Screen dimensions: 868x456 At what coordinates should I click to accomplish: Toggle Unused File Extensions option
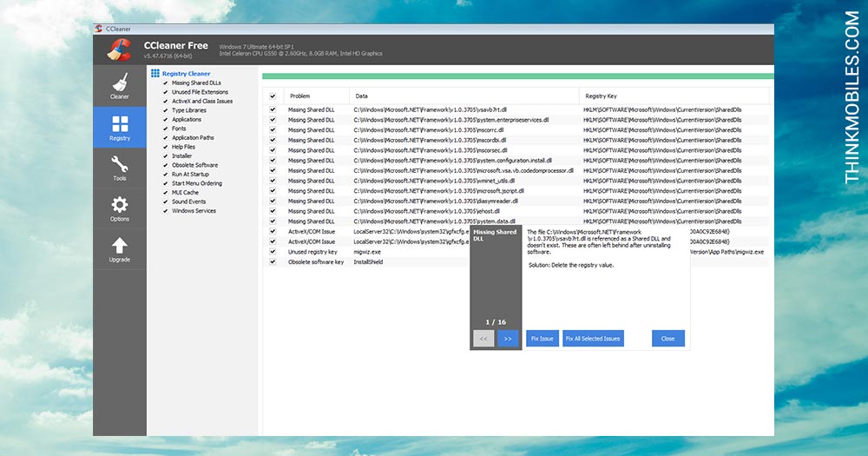coord(166,92)
